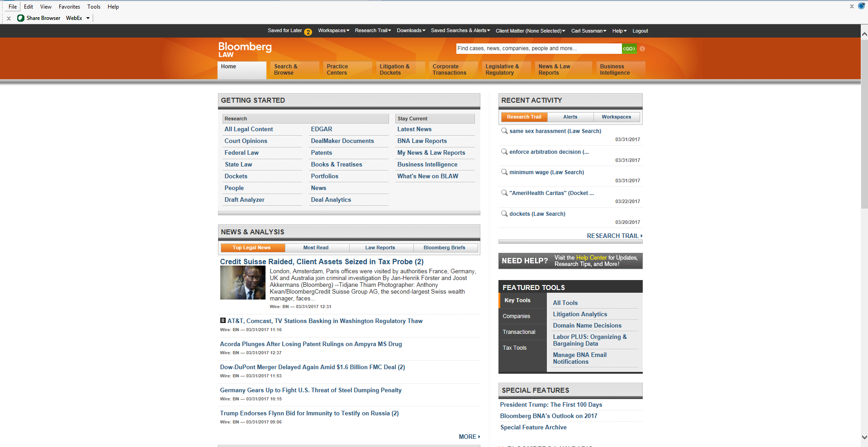Click the Share Browser WebEx icon
Image resolution: width=868 pixels, height=447 pixels.
tap(21, 18)
